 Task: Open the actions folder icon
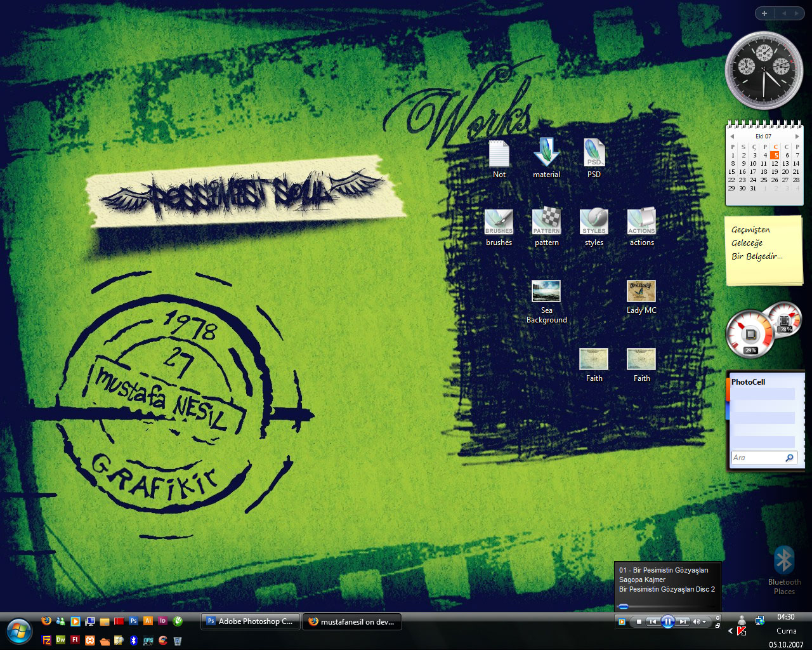[641, 228]
